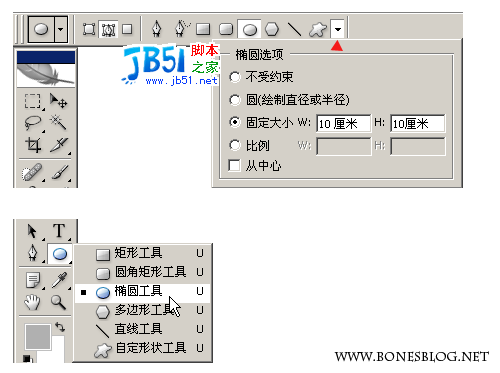Select the Path Selection arrow tool
500x373 pixels.
click(32, 231)
